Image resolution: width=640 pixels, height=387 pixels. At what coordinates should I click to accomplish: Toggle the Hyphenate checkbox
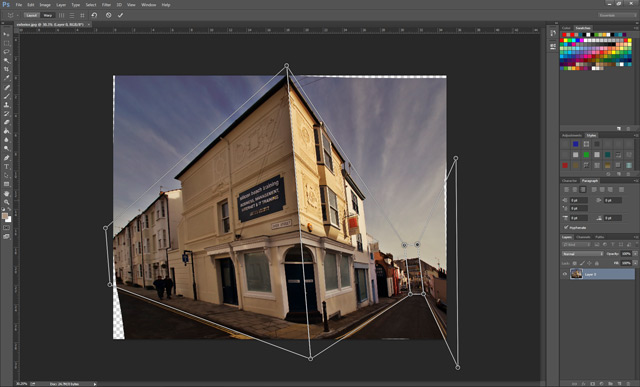tap(566, 227)
